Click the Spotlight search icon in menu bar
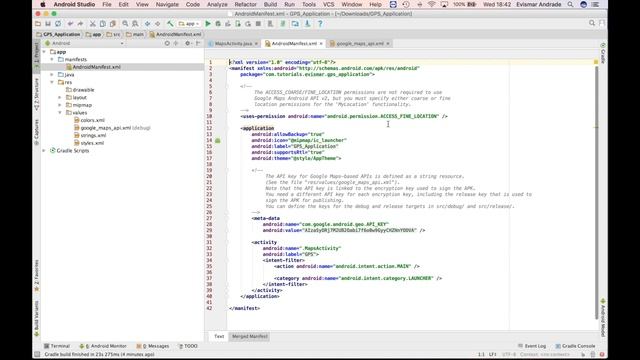 pyautogui.click(x=570, y=4)
